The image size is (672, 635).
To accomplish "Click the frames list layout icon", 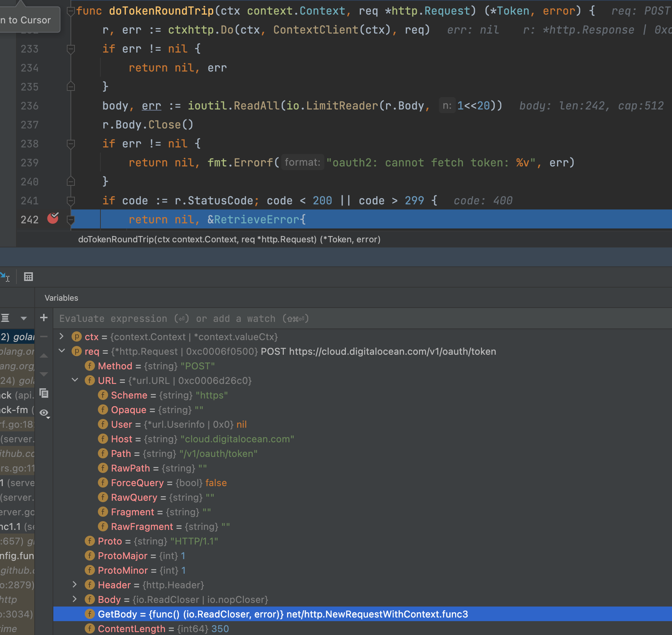I will [5, 318].
